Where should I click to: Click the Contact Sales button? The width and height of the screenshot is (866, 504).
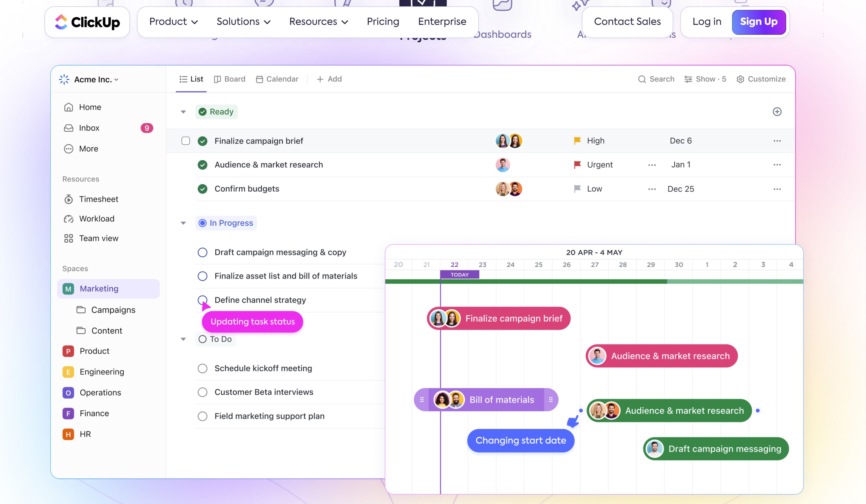pyautogui.click(x=627, y=22)
